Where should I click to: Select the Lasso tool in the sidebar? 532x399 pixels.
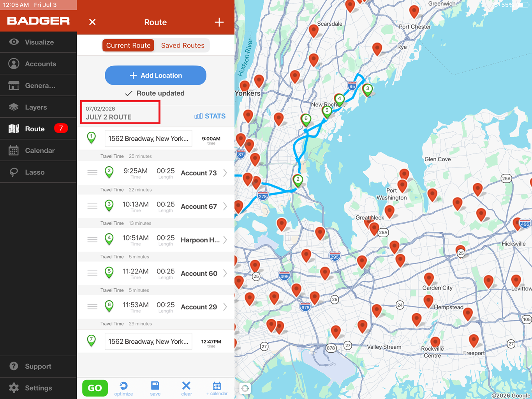click(38, 172)
